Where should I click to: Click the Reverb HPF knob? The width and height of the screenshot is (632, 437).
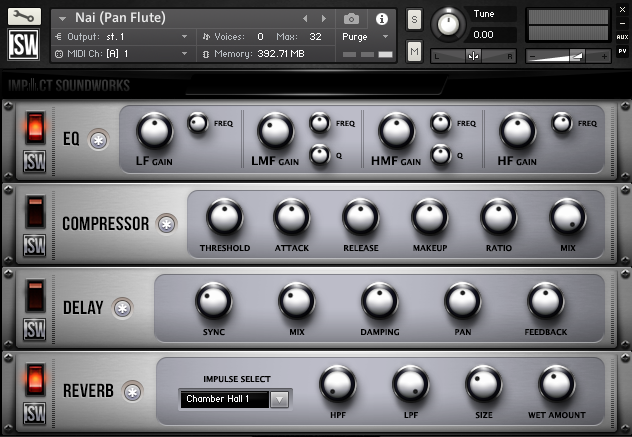coord(338,384)
